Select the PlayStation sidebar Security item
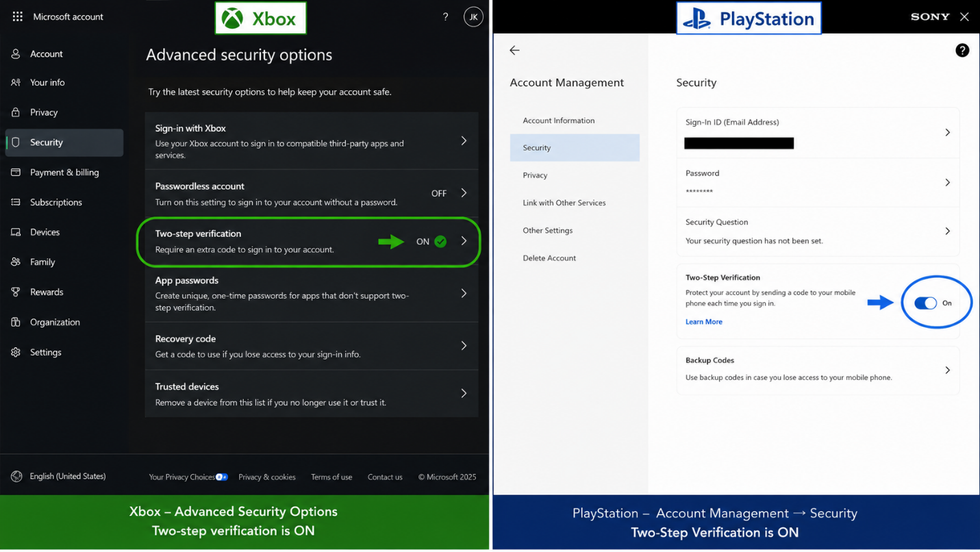The height and width of the screenshot is (552, 980). 575,147
